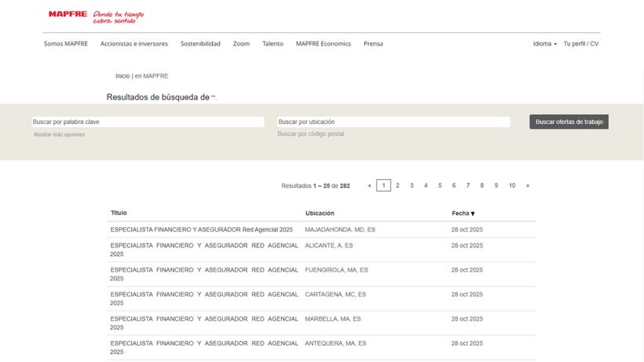Click the keyword search field
This screenshot has height=362, width=644.
[148, 122]
